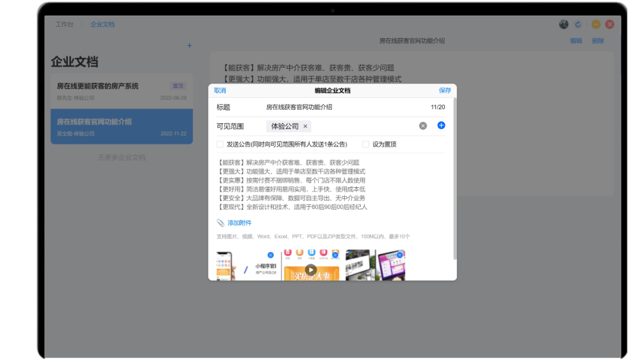Click the 添加附件 link

coord(240,222)
